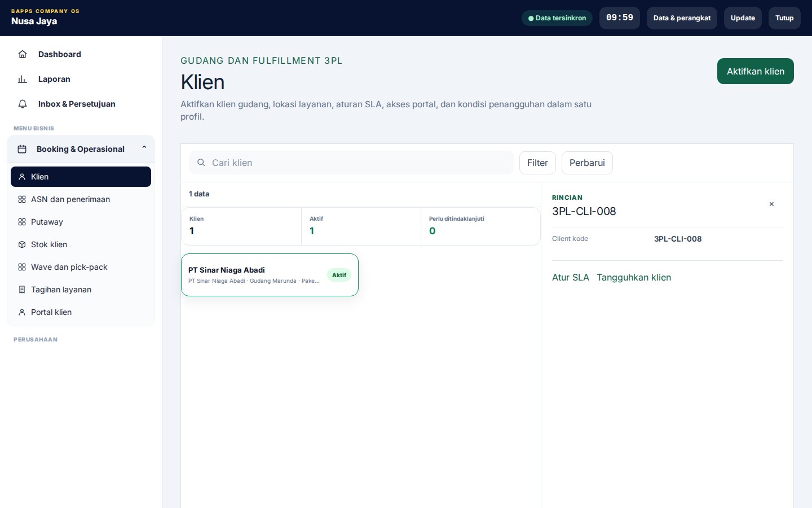The height and width of the screenshot is (508, 812).
Task: Click the Laporan chart icon
Action: 23,79
